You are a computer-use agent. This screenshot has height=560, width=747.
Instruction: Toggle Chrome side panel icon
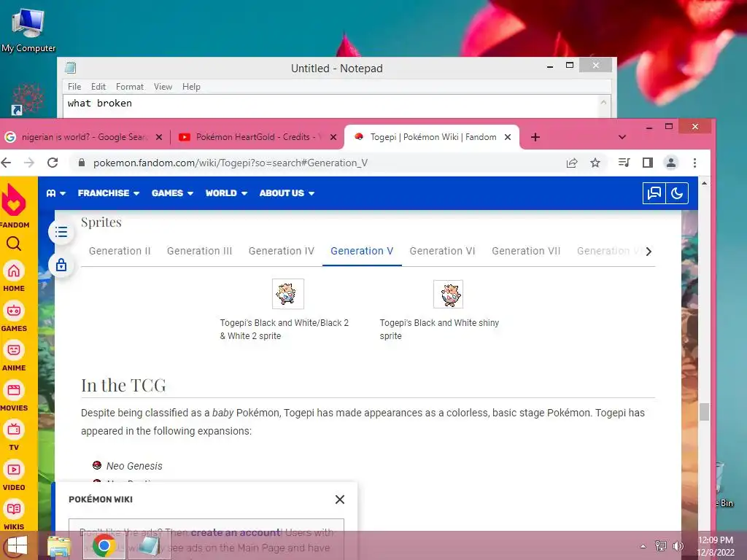point(648,163)
